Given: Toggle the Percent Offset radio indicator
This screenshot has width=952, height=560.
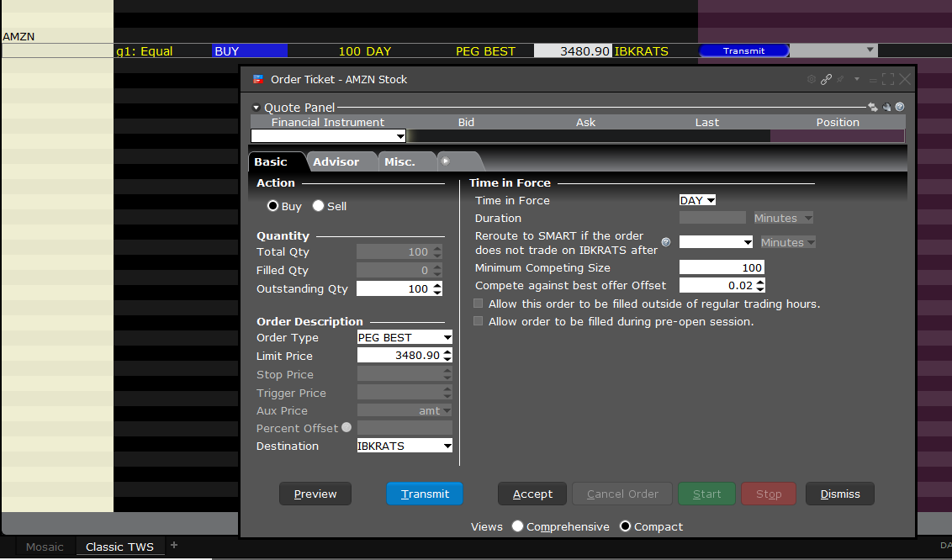Looking at the screenshot, I should click(x=346, y=427).
